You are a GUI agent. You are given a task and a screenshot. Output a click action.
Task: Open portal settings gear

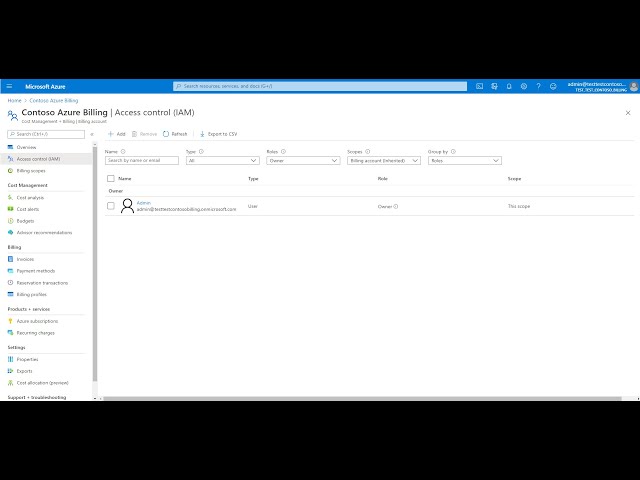(x=524, y=86)
